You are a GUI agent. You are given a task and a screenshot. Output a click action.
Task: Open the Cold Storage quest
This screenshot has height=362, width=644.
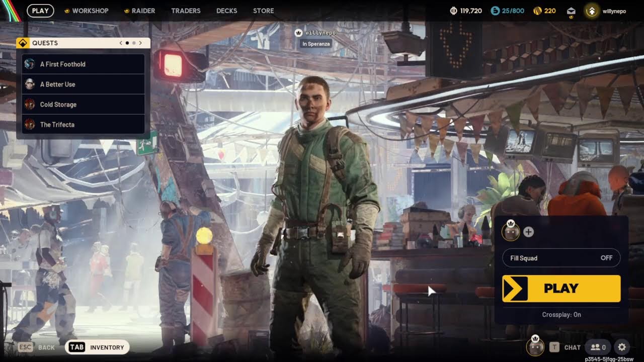coord(84,104)
